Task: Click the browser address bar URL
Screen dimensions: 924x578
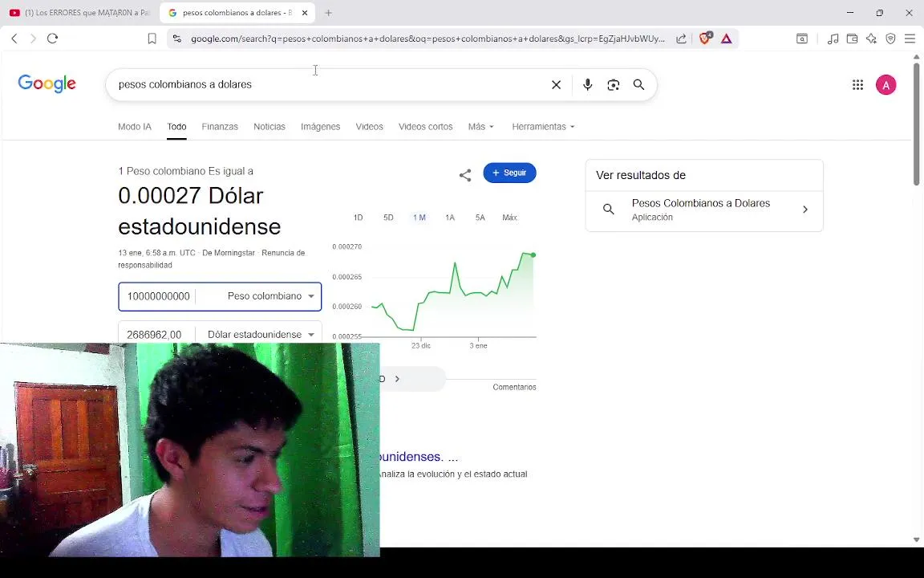Action: pos(428,39)
